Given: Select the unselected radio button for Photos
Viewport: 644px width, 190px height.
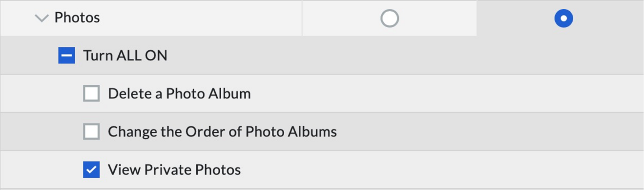Looking at the screenshot, I should [x=390, y=19].
